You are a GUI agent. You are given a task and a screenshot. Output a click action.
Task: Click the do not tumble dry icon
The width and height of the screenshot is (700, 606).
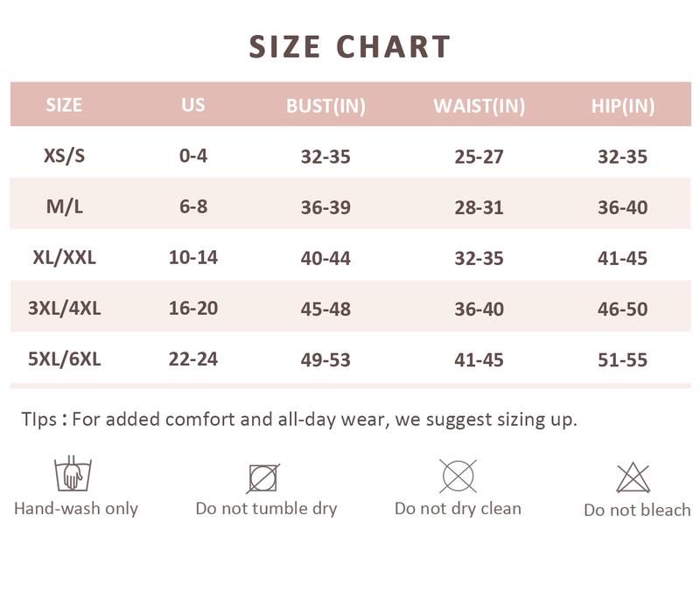(x=262, y=477)
